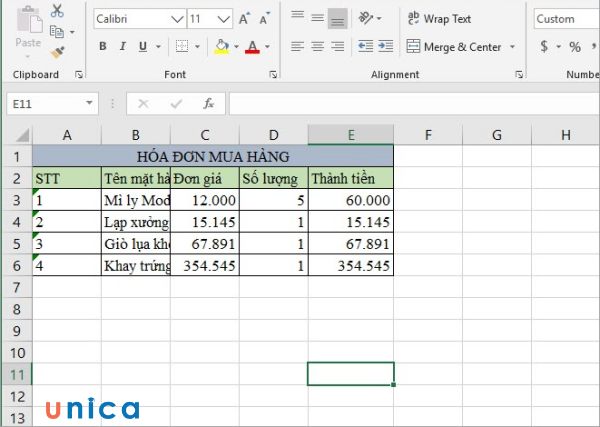Apply Percent style format
600x427 pixels.
tap(575, 47)
